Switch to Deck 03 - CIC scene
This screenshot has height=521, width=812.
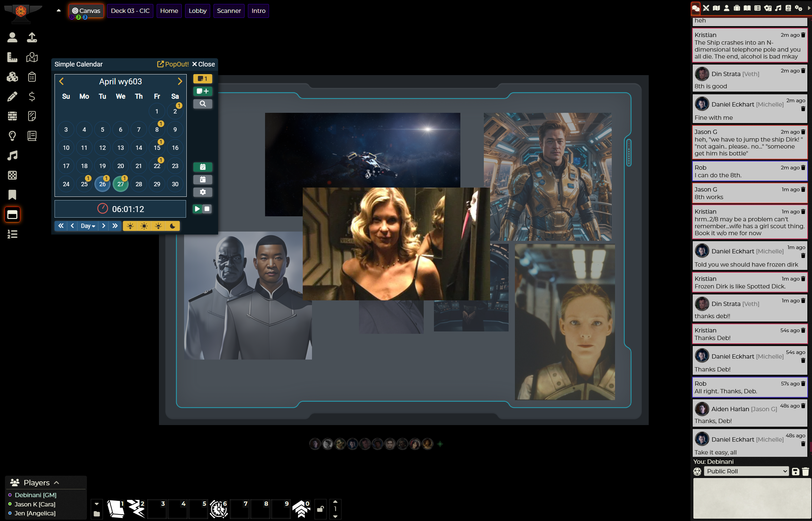pyautogui.click(x=130, y=11)
